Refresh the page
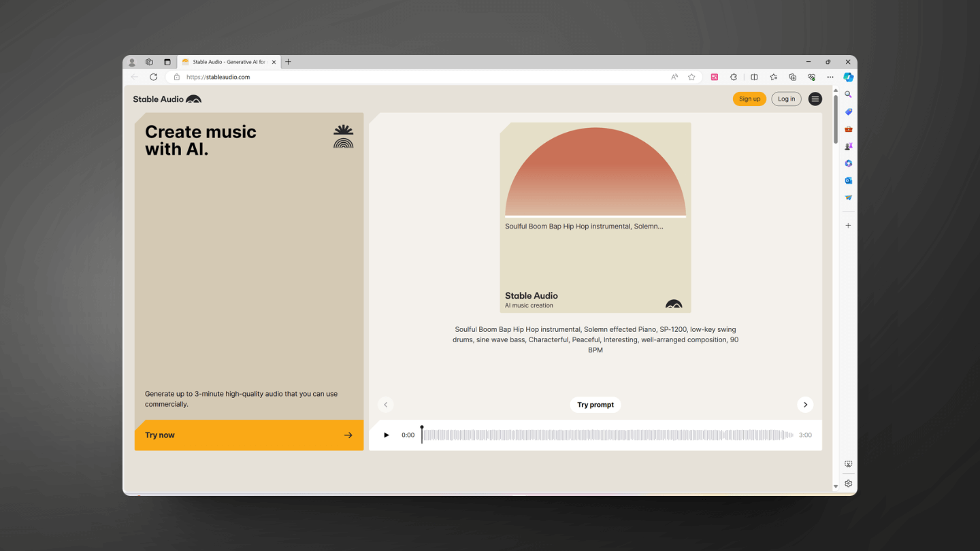The image size is (980, 551). tap(153, 77)
